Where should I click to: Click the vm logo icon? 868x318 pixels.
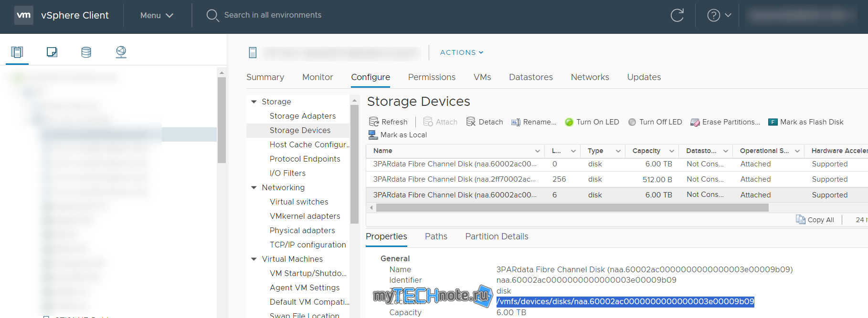coord(24,15)
